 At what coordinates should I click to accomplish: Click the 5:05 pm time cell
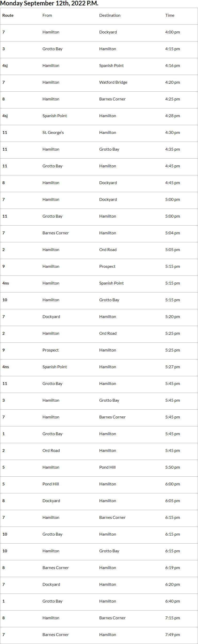pos(172,250)
